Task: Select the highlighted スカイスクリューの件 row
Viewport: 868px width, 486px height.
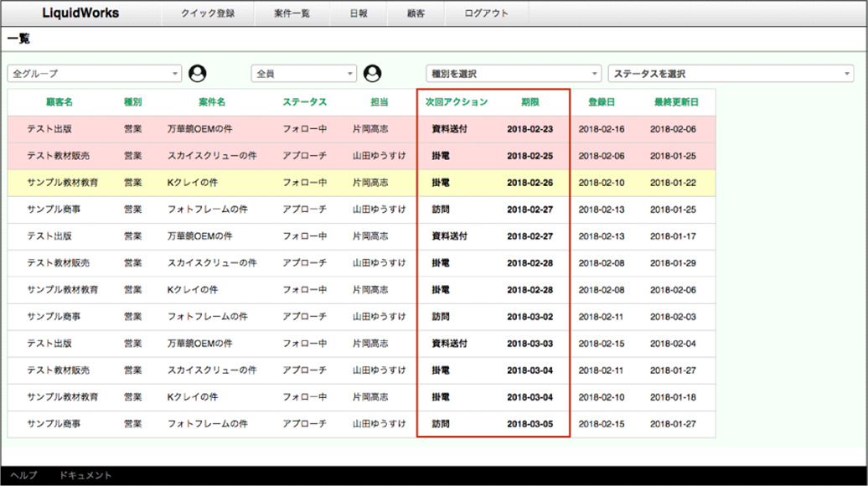Action: coord(220,154)
